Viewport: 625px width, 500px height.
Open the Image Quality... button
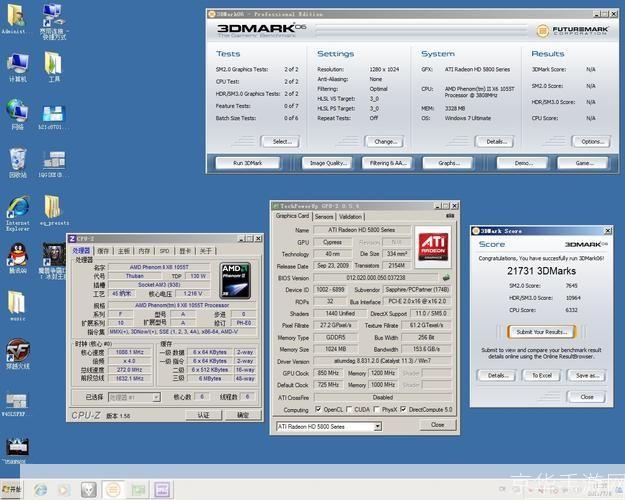click(x=327, y=163)
